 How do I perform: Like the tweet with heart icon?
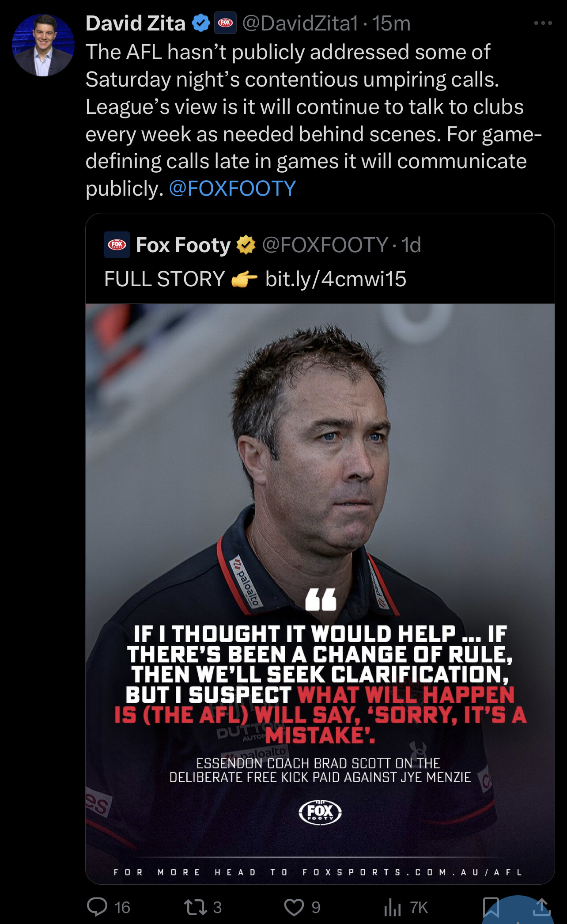coord(294,907)
